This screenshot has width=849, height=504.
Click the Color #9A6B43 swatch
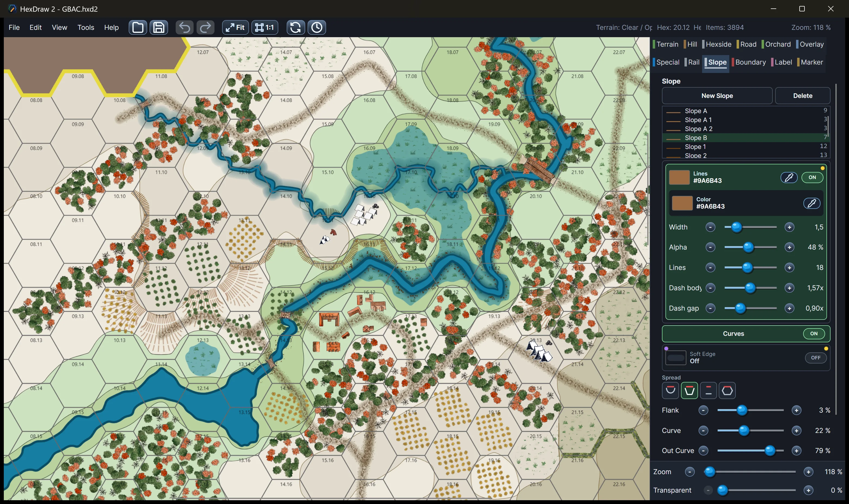pyautogui.click(x=682, y=203)
